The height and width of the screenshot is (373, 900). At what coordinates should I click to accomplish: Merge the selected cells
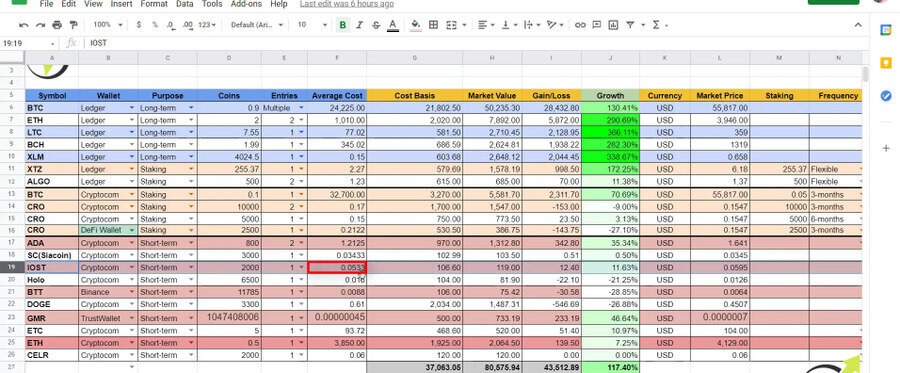tap(451, 25)
